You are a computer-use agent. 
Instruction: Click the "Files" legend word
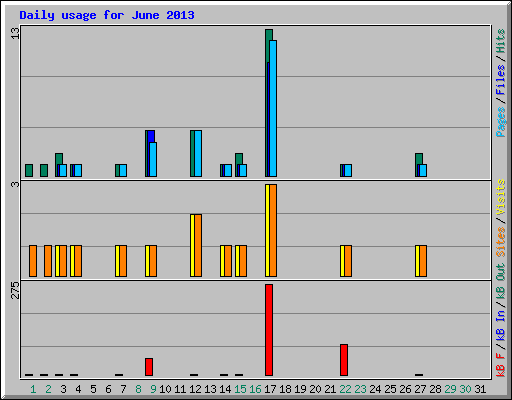[x=500, y=80]
